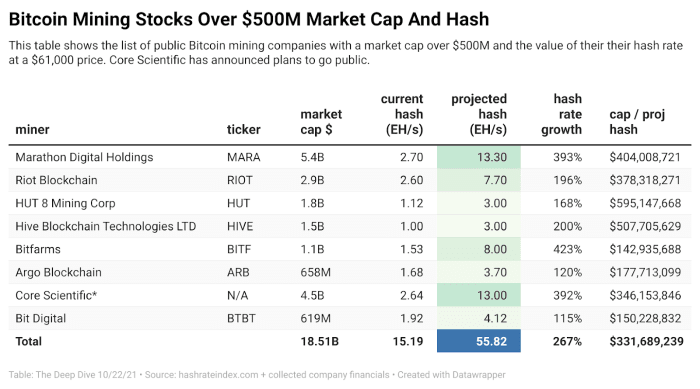Select the Marathon Digital Holdings row name
This screenshot has width=700, height=389.
click(84, 157)
